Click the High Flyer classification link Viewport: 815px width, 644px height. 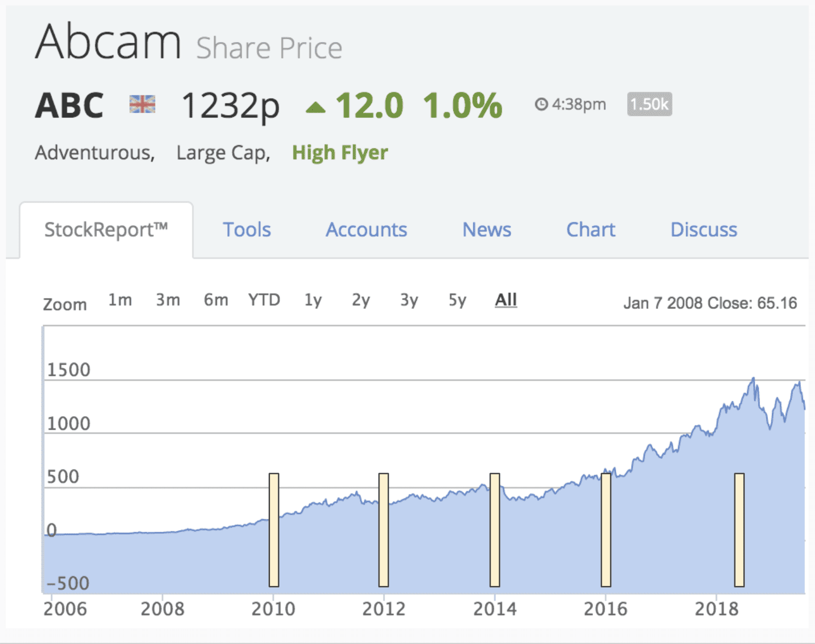[340, 153]
